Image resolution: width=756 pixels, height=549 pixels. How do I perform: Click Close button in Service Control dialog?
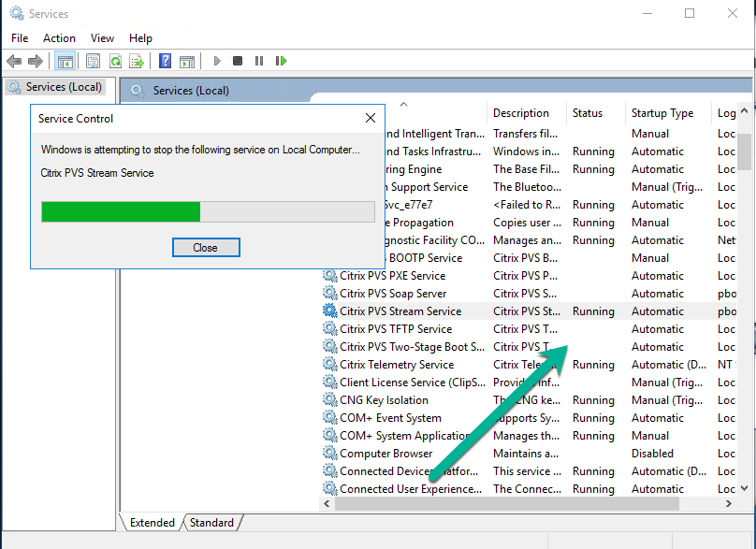[x=206, y=247]
